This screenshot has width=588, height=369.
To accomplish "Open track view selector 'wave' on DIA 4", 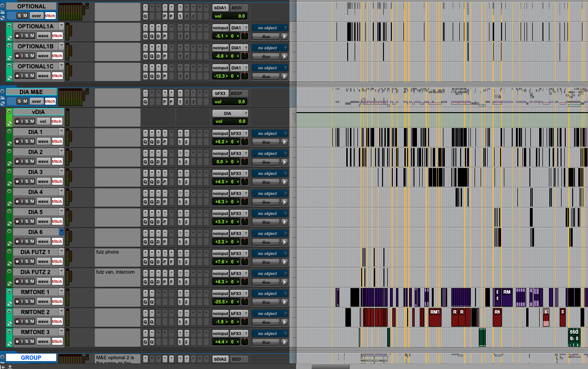I will pos(43,201).
